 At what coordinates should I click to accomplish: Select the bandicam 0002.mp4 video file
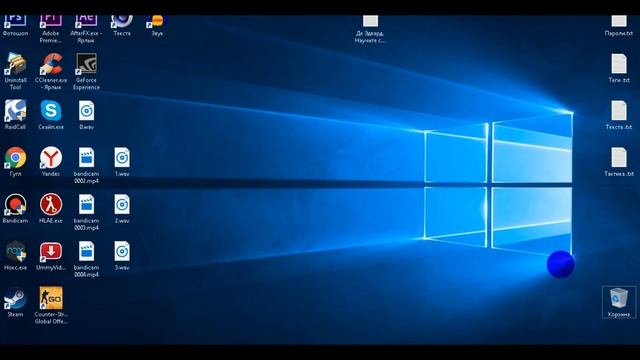(x=87, y=165)
